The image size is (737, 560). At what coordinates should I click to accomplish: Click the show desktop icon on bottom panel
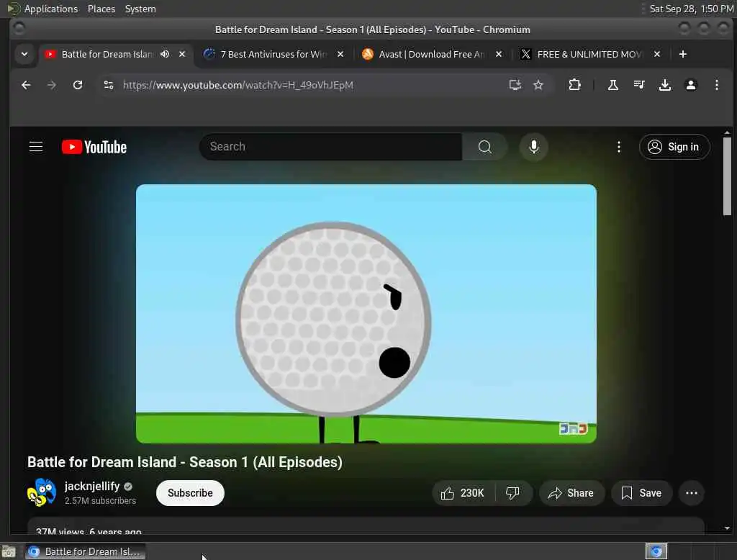tap(9, 551)
